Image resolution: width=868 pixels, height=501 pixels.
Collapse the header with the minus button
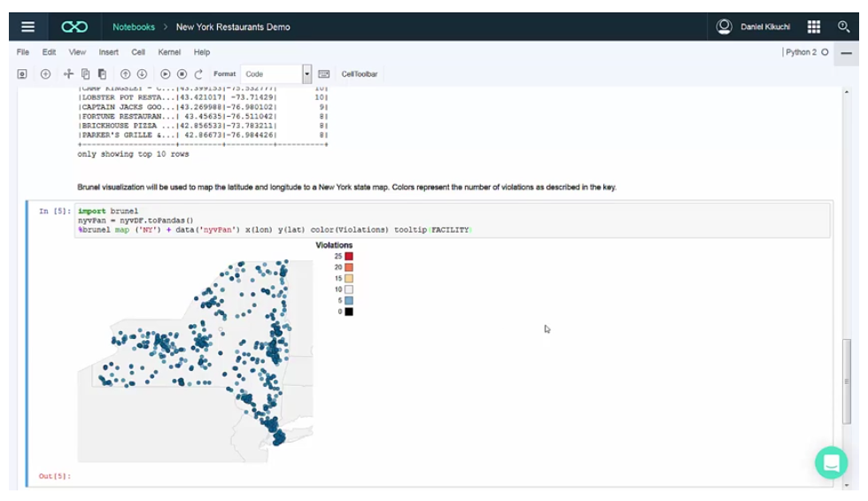(846, 53)
